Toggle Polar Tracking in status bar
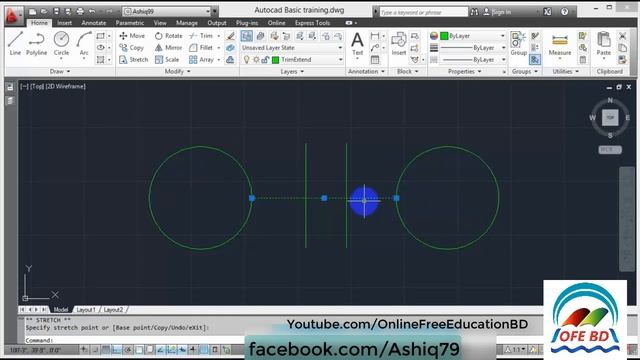The image size is (640, 360). coord(128,350)
